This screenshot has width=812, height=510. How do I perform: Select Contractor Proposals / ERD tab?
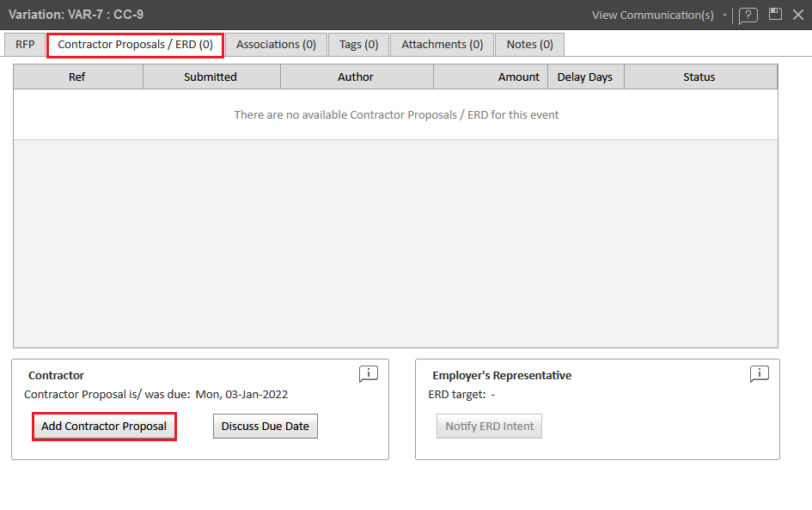pyautogui.click(x=135, y=45)
